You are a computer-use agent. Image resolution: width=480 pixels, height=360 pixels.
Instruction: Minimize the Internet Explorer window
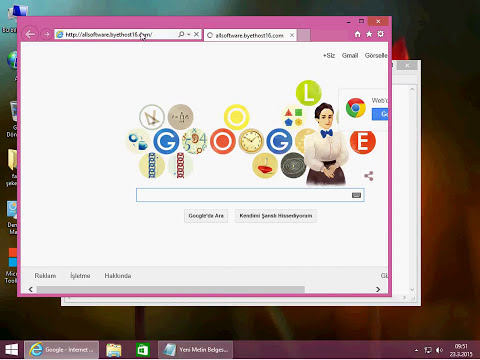pyautogui.click(x=349, y=22)
